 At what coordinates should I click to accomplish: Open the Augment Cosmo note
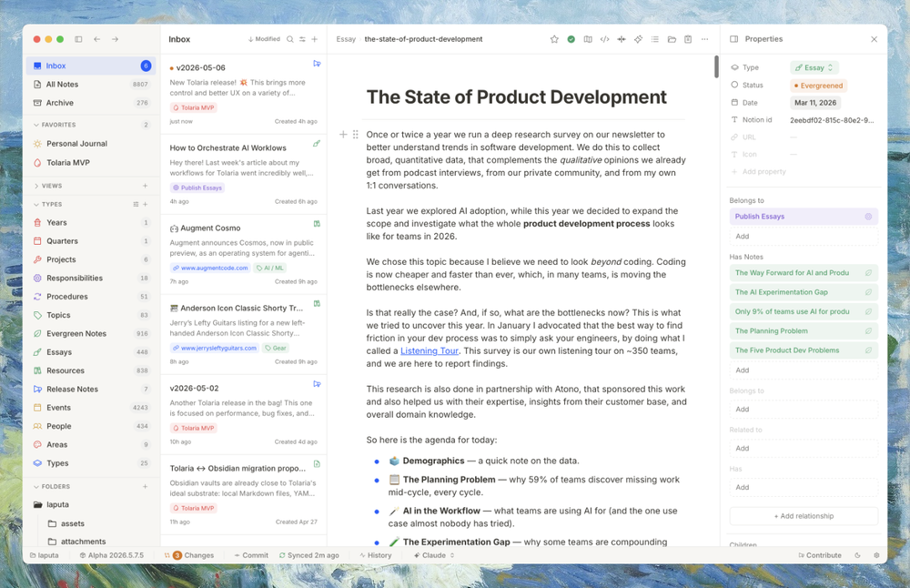click(244, 254)
